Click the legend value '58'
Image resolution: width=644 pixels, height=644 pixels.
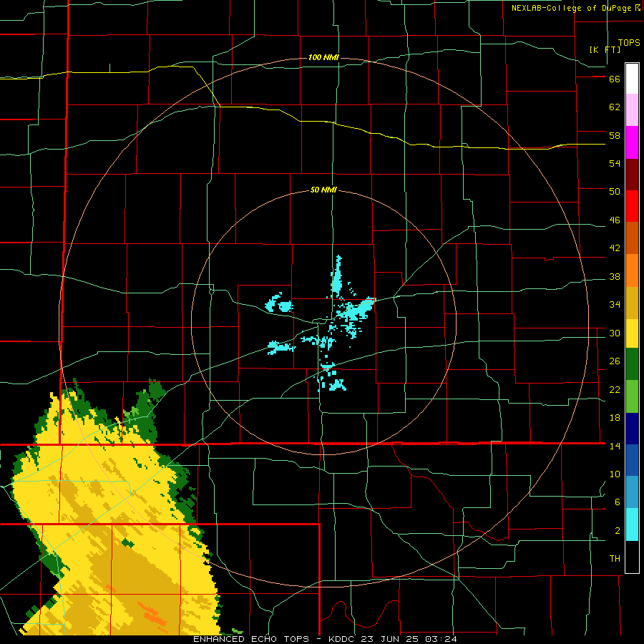615,135
